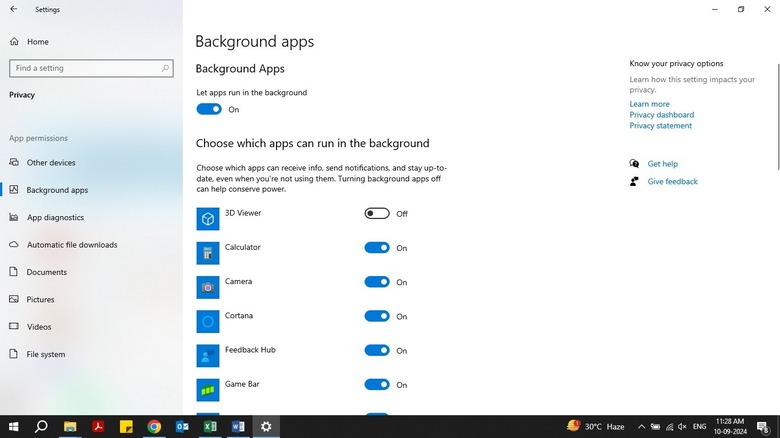Enable 3D Viewer background toggle
The width and height of the screenshot is (780, 438).
point(377,213)
